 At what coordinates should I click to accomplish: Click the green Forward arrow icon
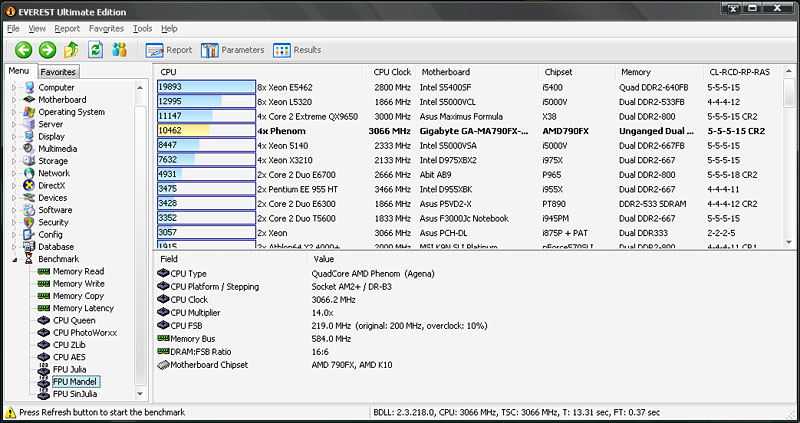pyautogui.click(x=47, y=49)
